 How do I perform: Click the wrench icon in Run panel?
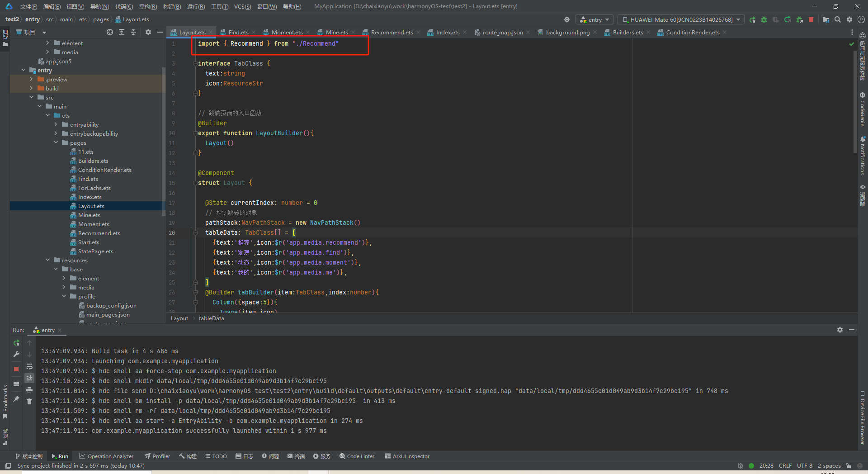point(16,354)
